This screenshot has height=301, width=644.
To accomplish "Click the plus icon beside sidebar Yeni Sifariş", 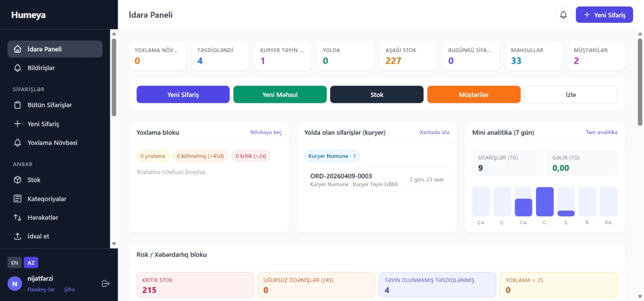I will point(17,124).
